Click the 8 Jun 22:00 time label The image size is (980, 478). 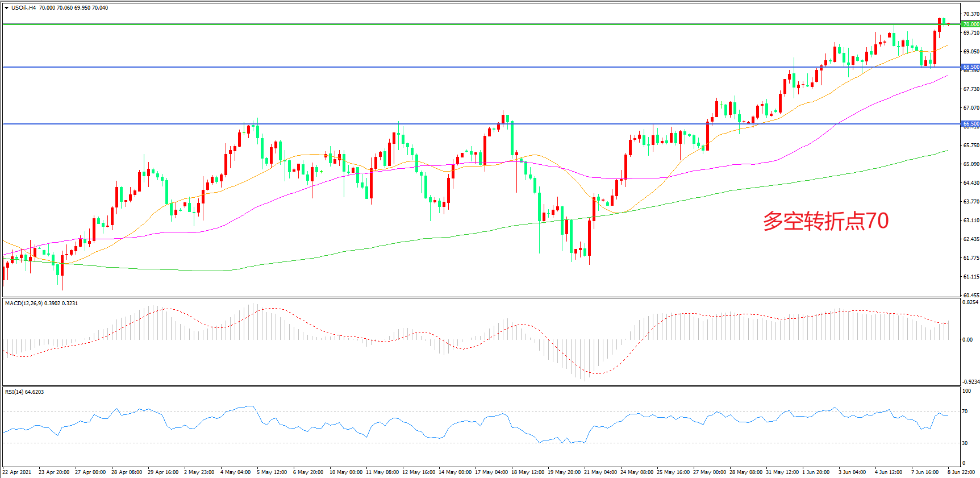coord(961,472)
